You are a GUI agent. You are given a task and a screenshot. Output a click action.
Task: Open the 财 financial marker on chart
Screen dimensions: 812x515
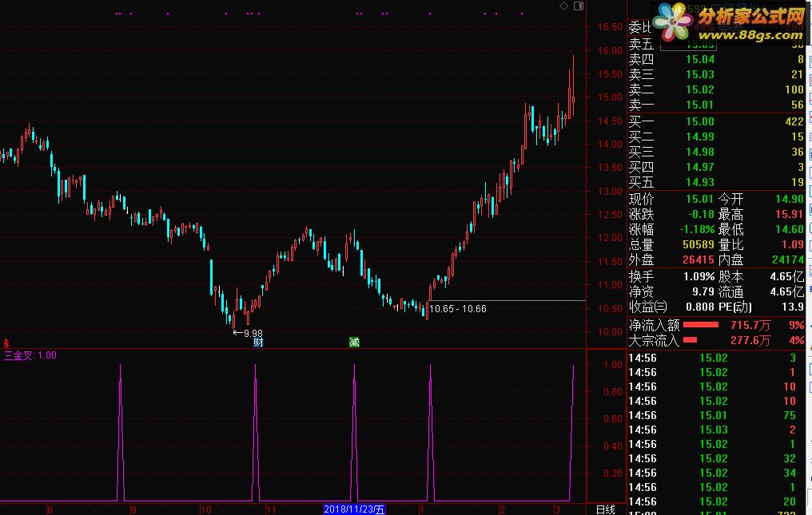(x=258, y=342)
